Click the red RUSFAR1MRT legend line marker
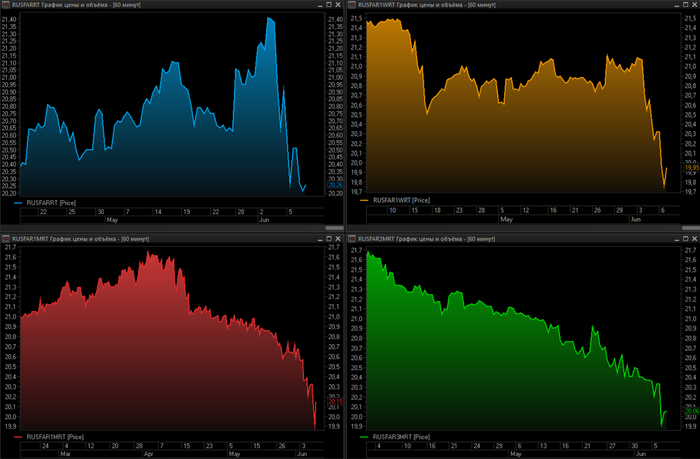Image resolution: width=700 pixels, height=459 pixels. pyautogui.click(x=20, y=437)
